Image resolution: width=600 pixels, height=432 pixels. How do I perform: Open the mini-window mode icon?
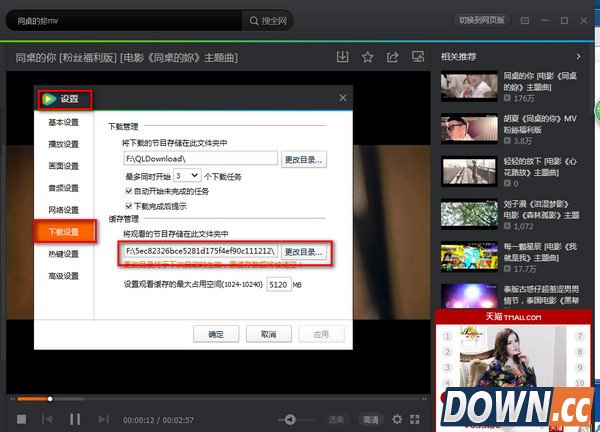pyautogui.click(x=418, y=57)
